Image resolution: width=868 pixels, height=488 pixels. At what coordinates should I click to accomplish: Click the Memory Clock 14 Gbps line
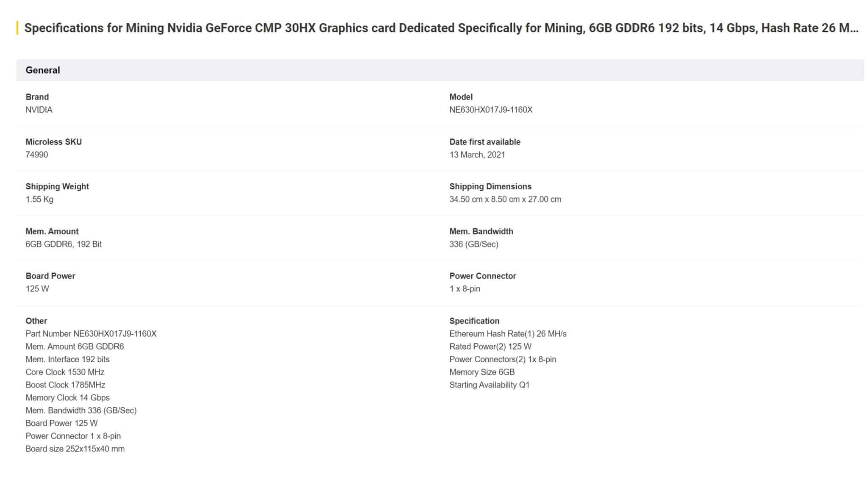point(67,397)
